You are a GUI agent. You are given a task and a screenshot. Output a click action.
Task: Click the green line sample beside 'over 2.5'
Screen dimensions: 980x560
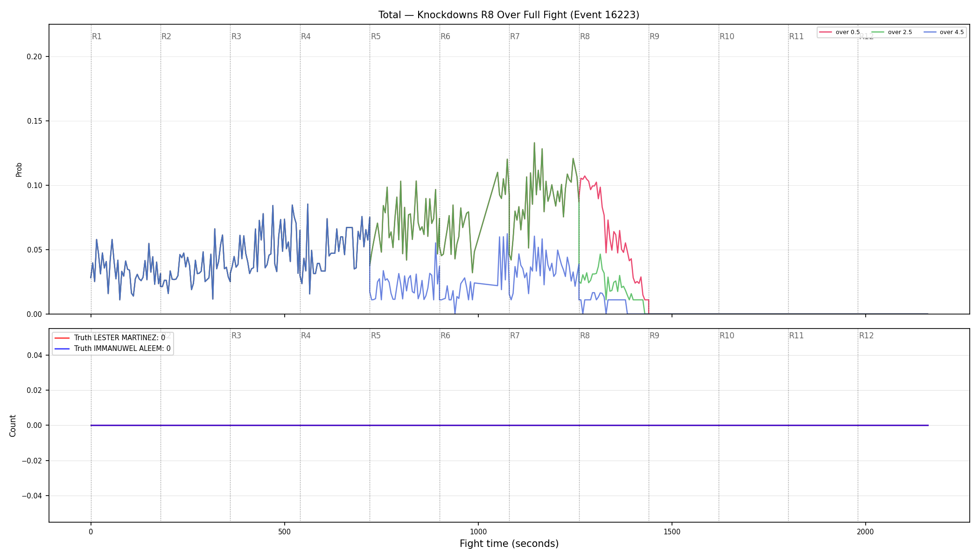[x=878, y=32]
